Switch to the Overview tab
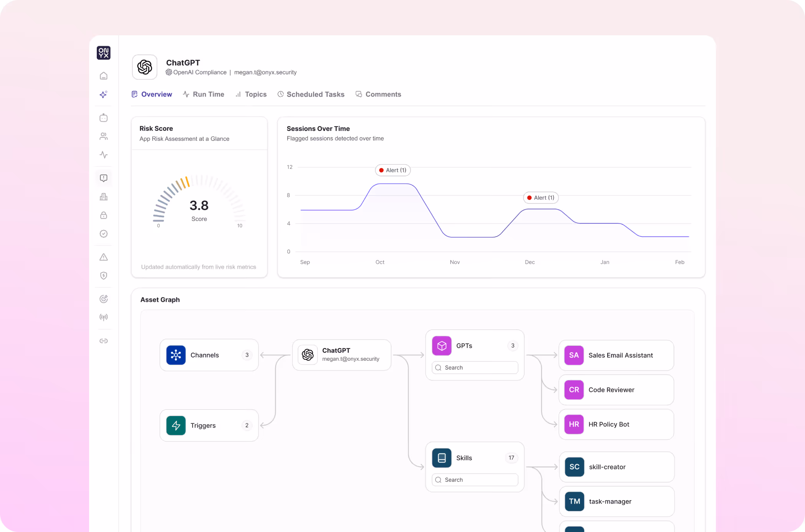805x532 pixels. (152, 94)
